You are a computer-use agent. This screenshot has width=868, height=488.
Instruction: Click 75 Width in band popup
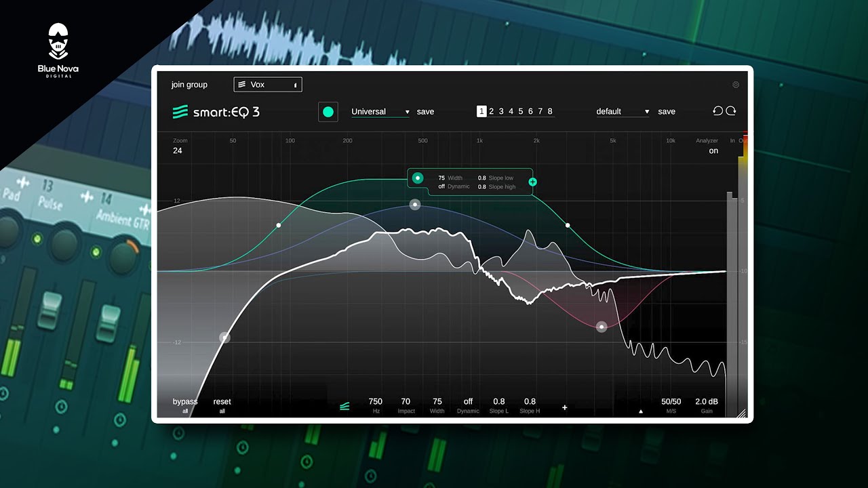450,178
